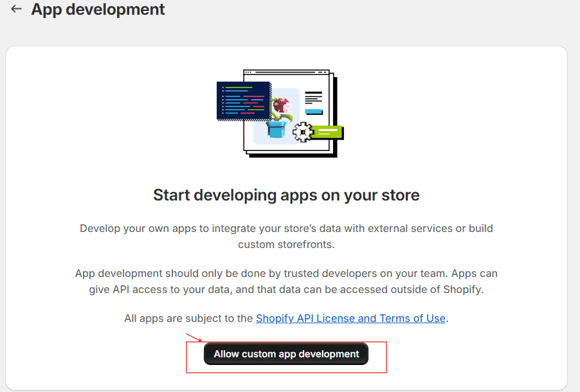This screenshot has height=392, width=580.
Task: Open Shopify API License and Terms of Use
Action: [x=350, y=318]
